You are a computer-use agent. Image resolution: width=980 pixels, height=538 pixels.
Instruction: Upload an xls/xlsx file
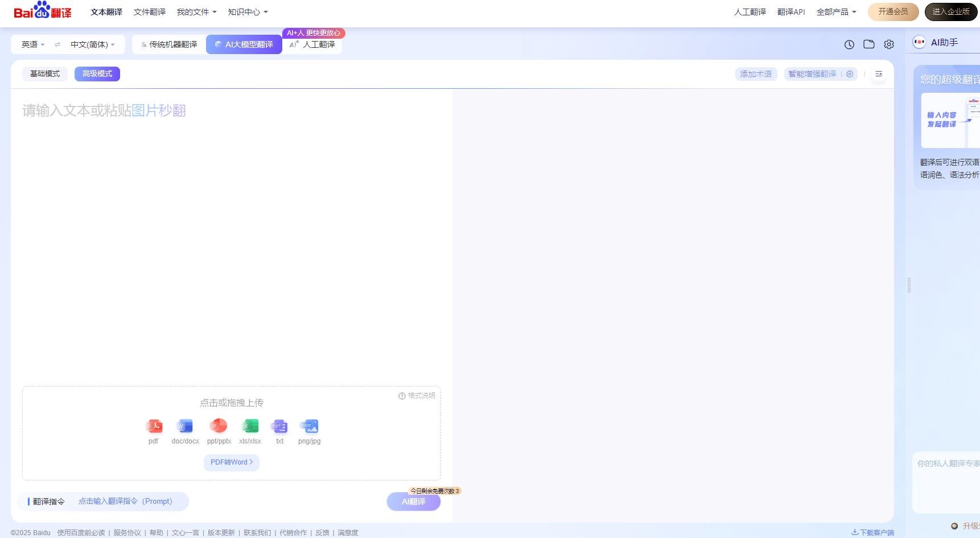click(250, 432)
